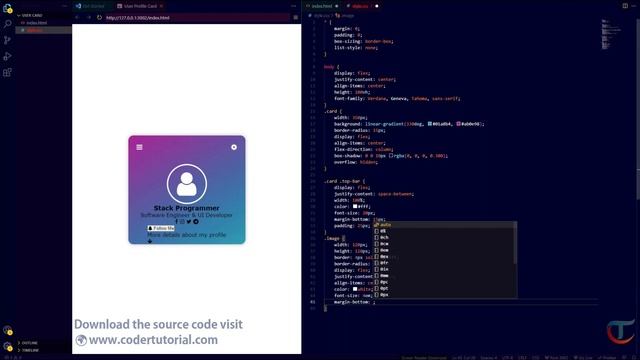The image size is (640, 360).
Task: Select the 0em suggestion in autocomplete
Action: click(x=443, y=250)
